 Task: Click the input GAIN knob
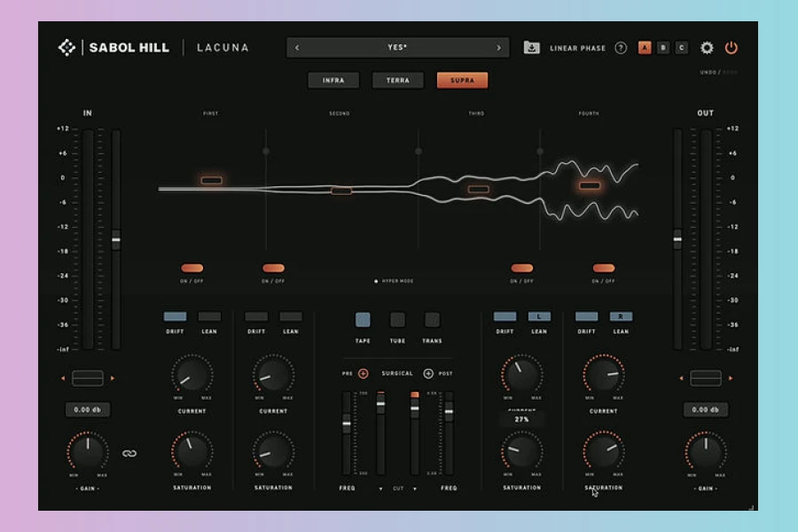(88, 452)
